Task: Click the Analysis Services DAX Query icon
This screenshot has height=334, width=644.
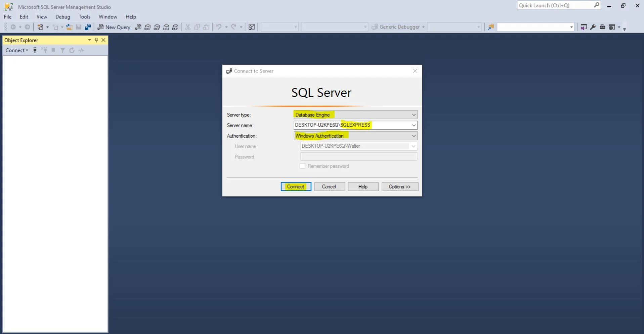Action: coord(175,27)
